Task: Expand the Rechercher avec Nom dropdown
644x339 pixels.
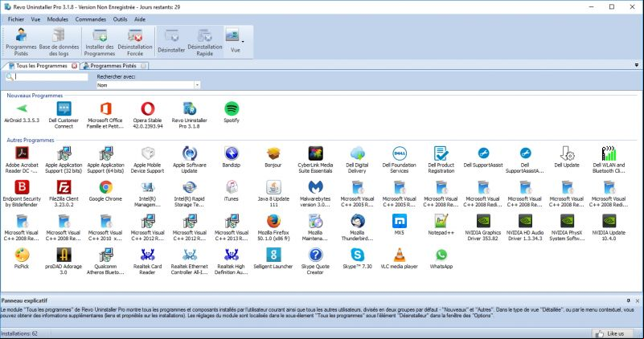Action: pos(197,85)
